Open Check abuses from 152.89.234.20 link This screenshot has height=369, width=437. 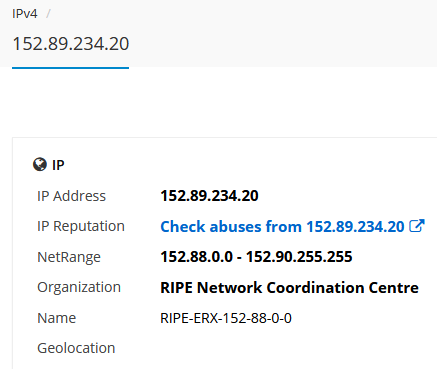[x=282, y=227]
